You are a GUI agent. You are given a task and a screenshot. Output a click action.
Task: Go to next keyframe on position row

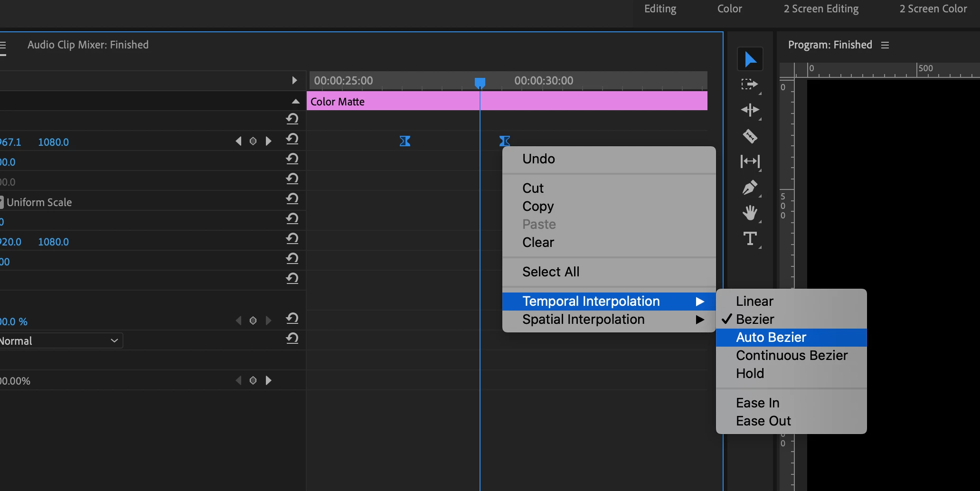pos(269,141)
